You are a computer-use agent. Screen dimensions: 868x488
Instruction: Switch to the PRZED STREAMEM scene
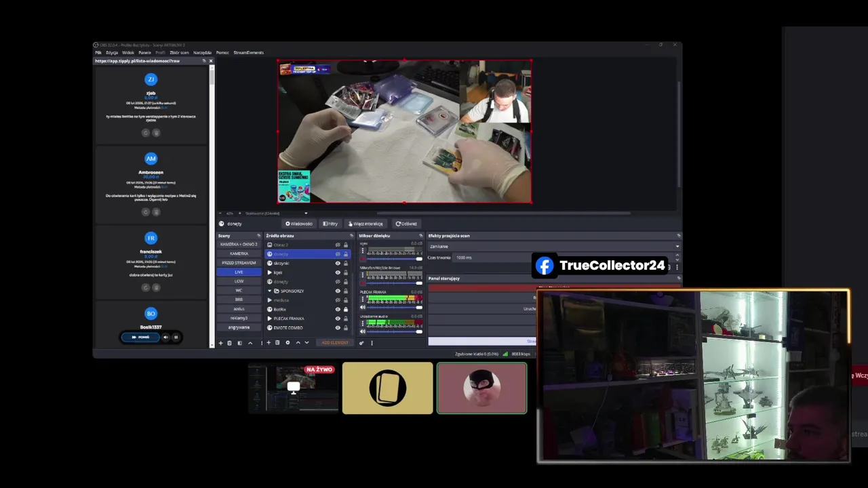tap(239, 263)
